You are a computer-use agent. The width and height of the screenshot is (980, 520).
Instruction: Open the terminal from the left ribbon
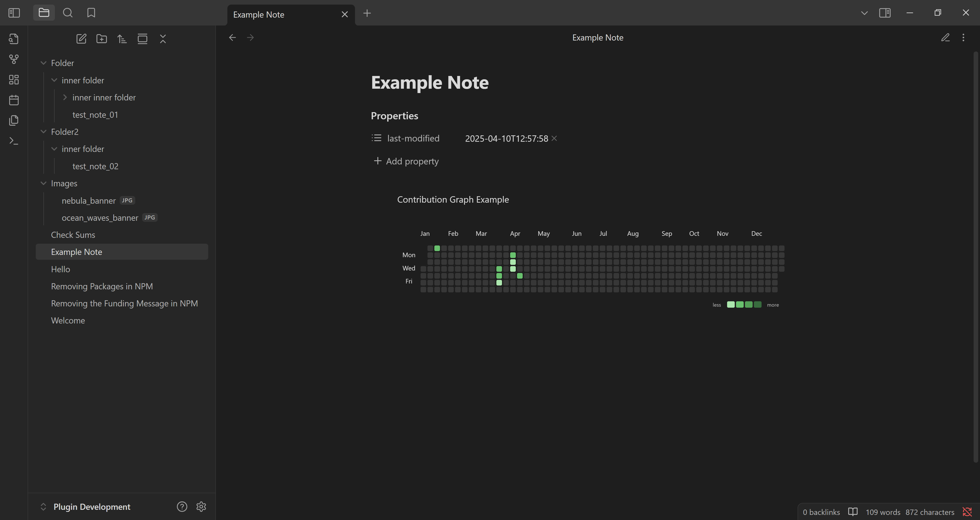coord(14,141)
